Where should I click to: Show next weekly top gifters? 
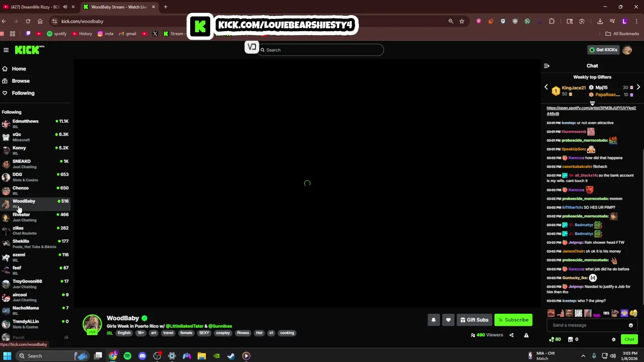point(638,87)
